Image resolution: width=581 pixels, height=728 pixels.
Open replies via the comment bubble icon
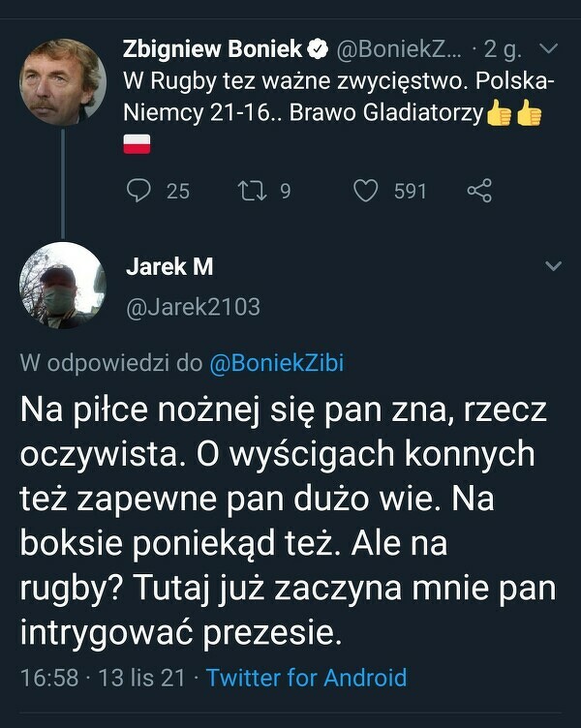click(138, 191)
